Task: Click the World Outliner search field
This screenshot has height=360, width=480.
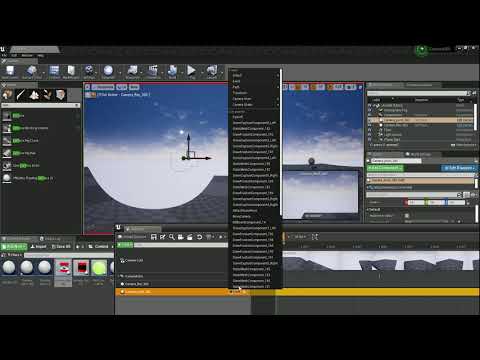Action: tap(417, 93)
